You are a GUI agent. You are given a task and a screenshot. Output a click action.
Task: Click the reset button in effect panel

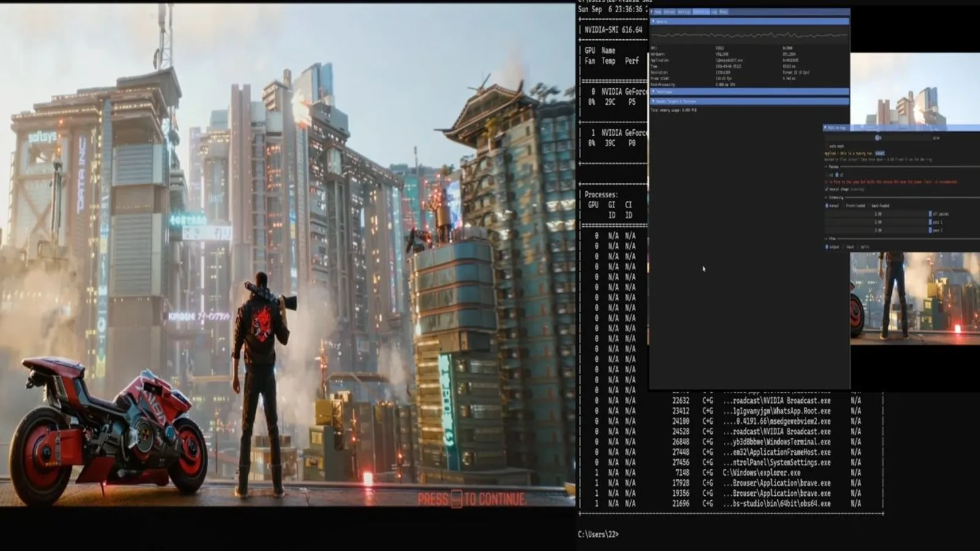point(880,153)
